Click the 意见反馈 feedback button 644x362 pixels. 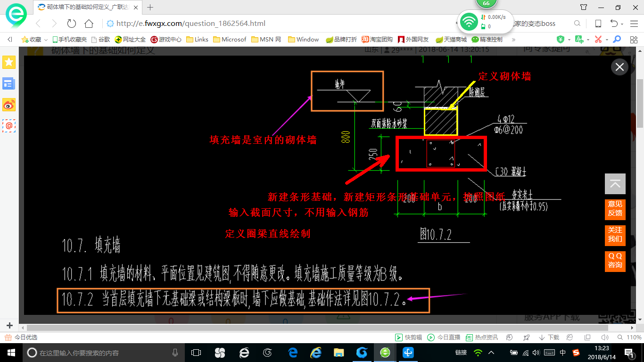pyautogui.click(x=615, y=209)
